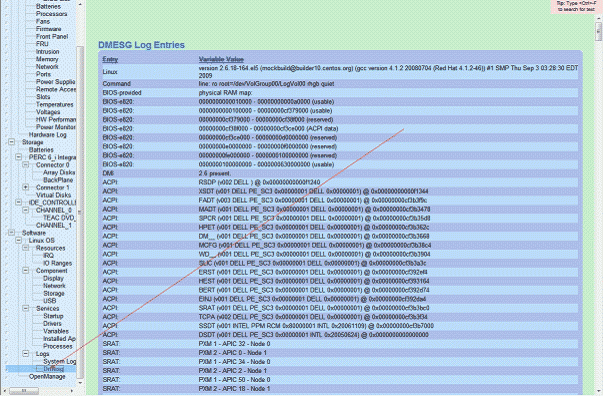Select Display under Component
603x396 pixels.
coord(53,278)
